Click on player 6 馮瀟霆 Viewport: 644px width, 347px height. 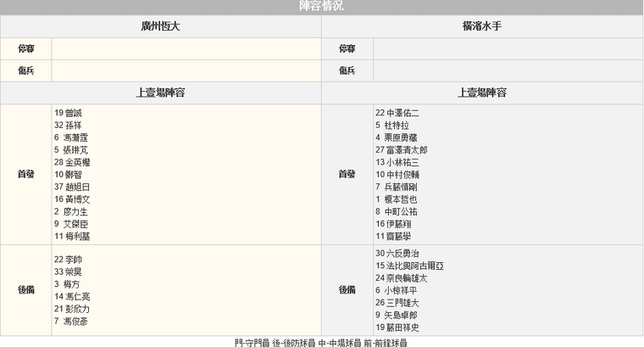(x=71, y=137)
